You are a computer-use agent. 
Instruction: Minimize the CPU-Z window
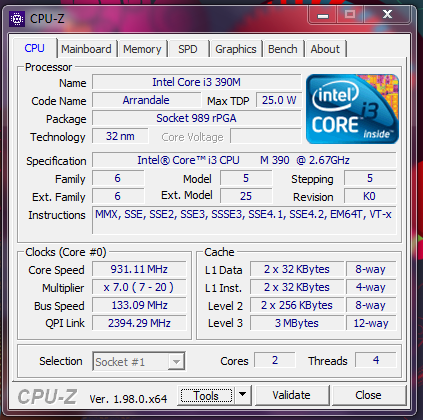pyautogui.click(x=323, y=15)
